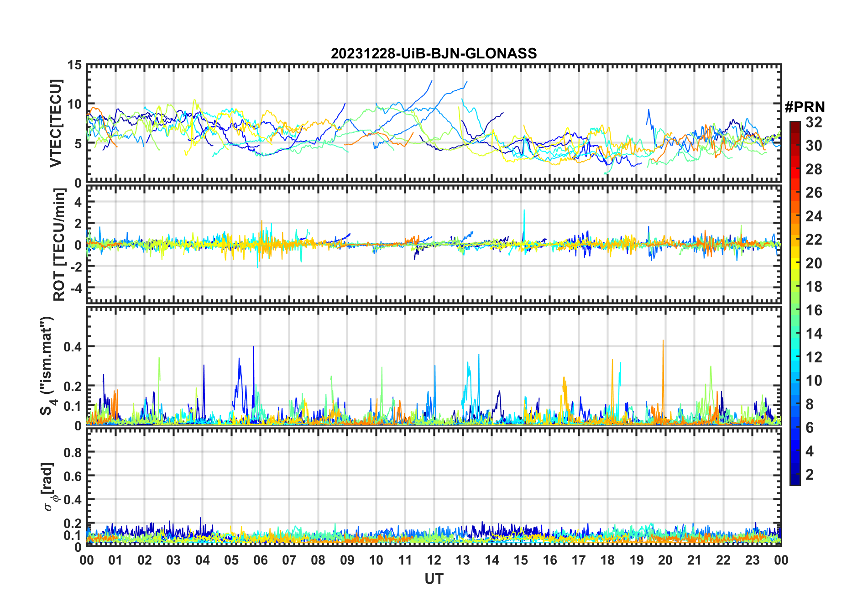Viewport: 868px width, 607px height.
Task: Click sigma phi axis tick label 0.6
Action: pos(73,476)
